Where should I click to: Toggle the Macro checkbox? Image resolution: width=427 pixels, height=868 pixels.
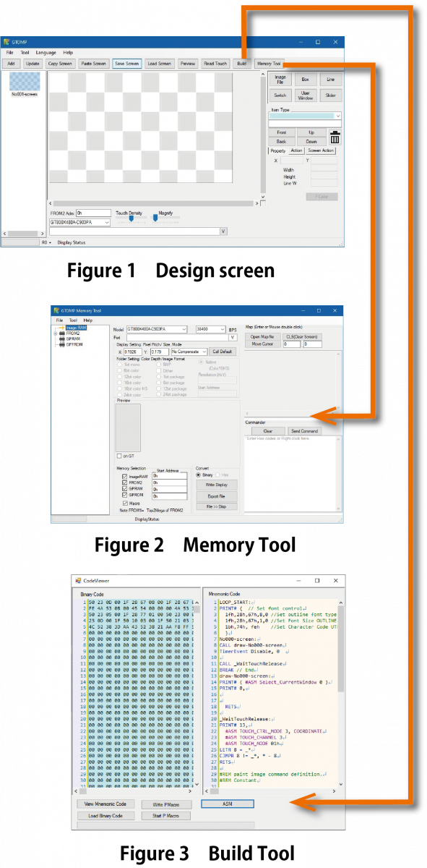pyautogui.click(x=125, y=503)
